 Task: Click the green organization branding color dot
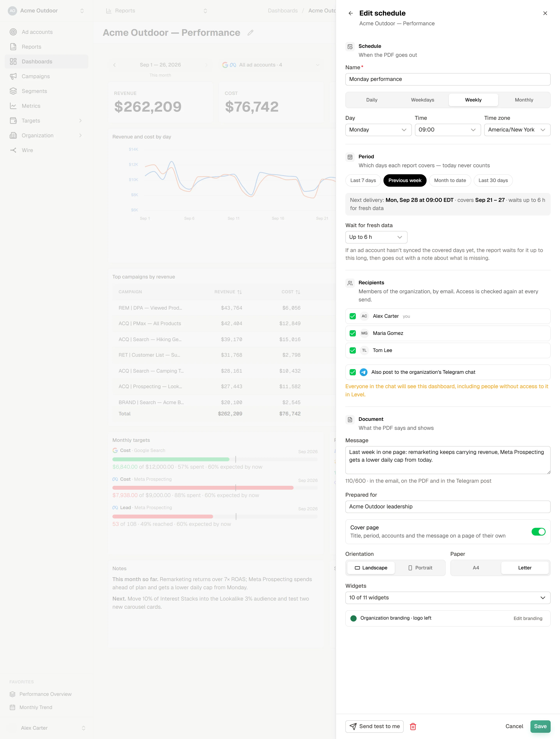click(x=353, y=618)
